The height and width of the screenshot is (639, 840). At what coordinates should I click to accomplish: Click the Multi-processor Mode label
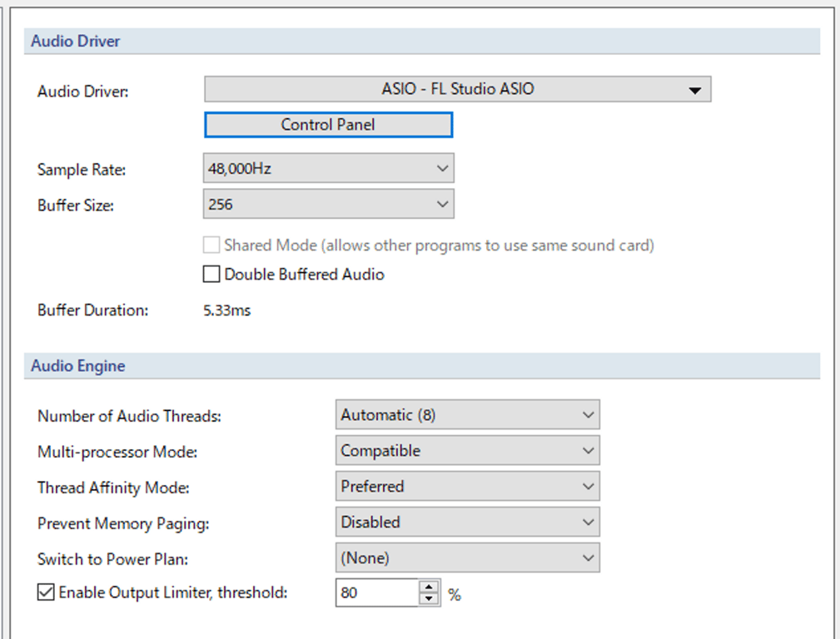pyautogui.click(x=117, y=452)
